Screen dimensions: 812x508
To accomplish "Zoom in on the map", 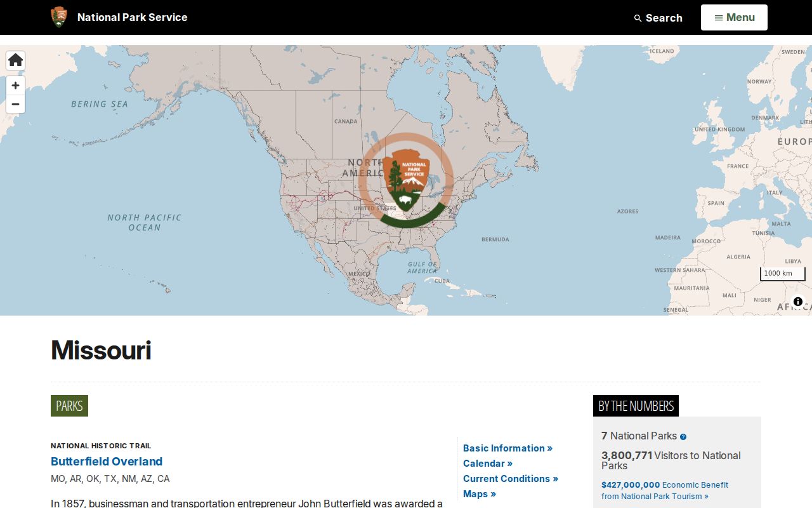I will coord(15,85).
